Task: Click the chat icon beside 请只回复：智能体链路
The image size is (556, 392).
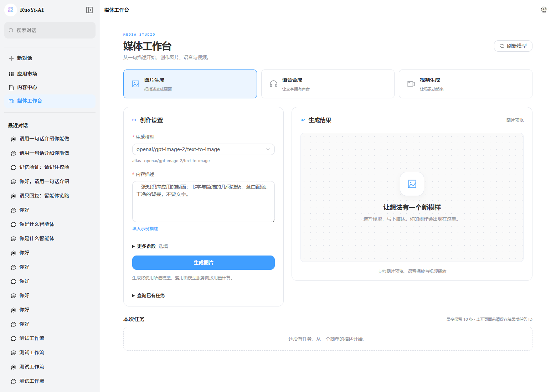Action: 14,196
